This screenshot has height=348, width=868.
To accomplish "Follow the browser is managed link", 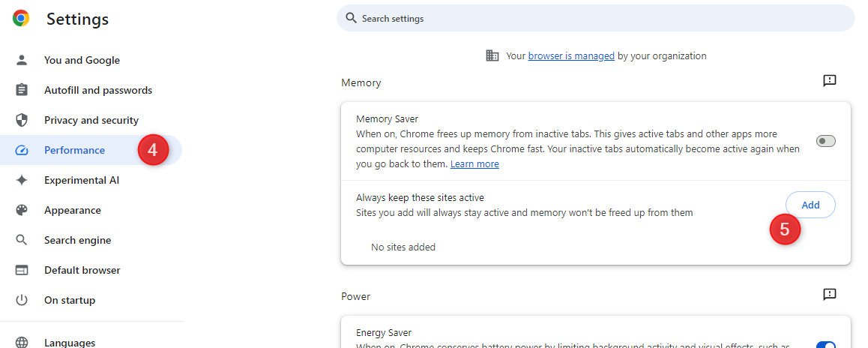I will point(571,55).
